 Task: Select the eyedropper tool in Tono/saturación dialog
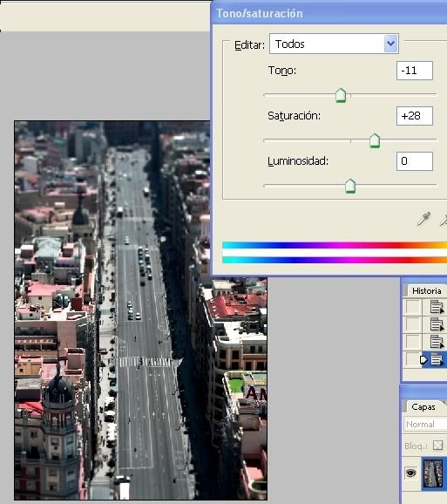click(x=423, y=219)
